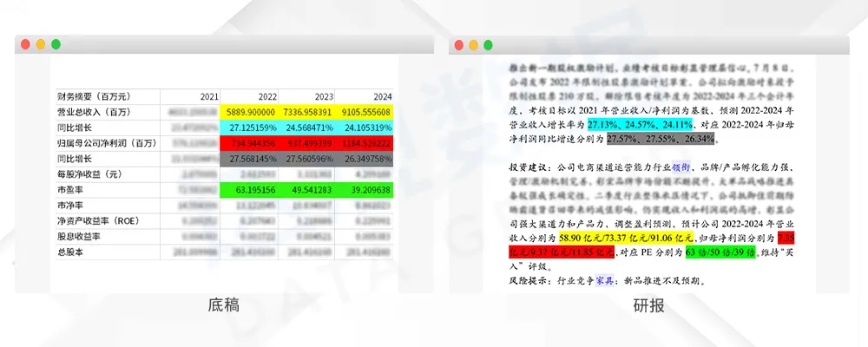Close the 底稿 window with red button
The height and width of the screenshot is (347, 868).
[25, 45]
